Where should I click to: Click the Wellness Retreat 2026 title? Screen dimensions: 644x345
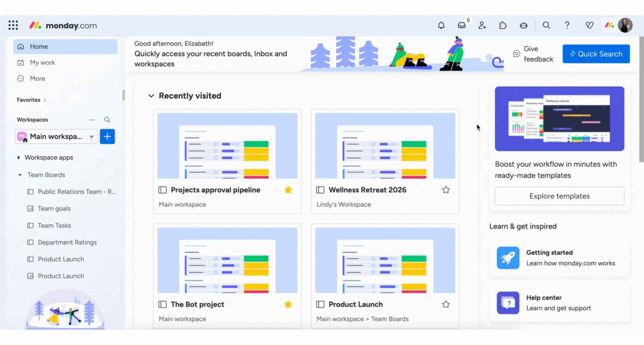click(367, 190)
